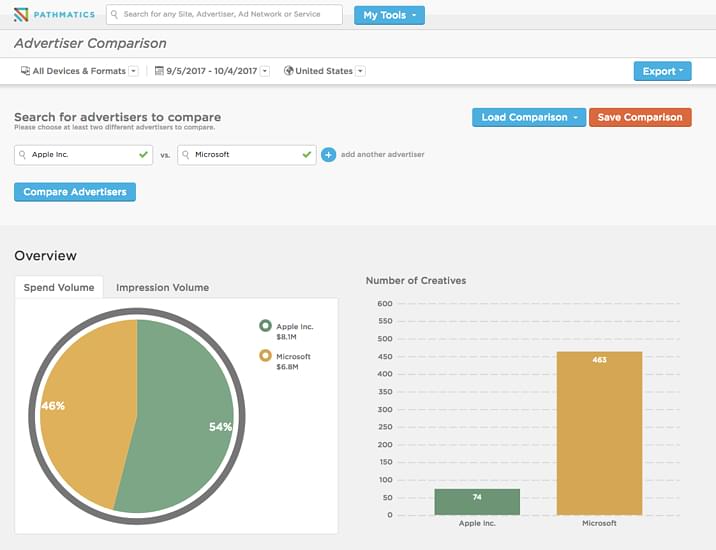716x550 pixels.
Task: Click the search icon in Microsoft field
Action: click(185, 155)
